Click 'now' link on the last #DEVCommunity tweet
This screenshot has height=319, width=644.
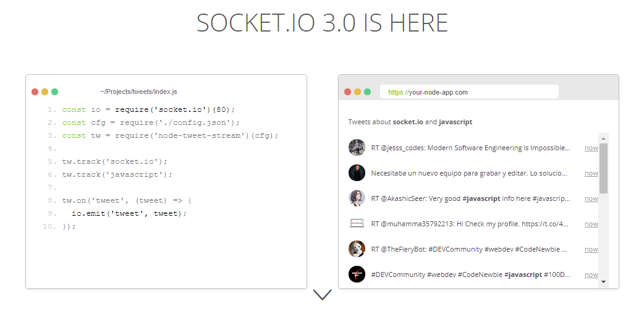[591, 275]
